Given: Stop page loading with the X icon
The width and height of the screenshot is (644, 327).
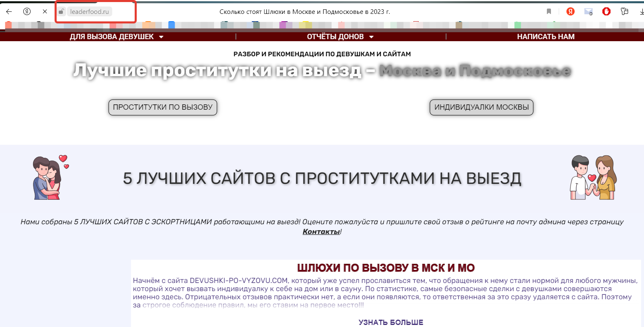Looking at the screenshot, I should [x=45, y=11].
